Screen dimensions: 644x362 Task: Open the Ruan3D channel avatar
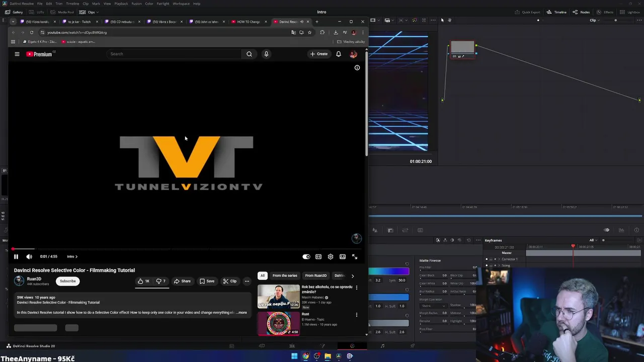pyautogui.click(x=19, y=281)
